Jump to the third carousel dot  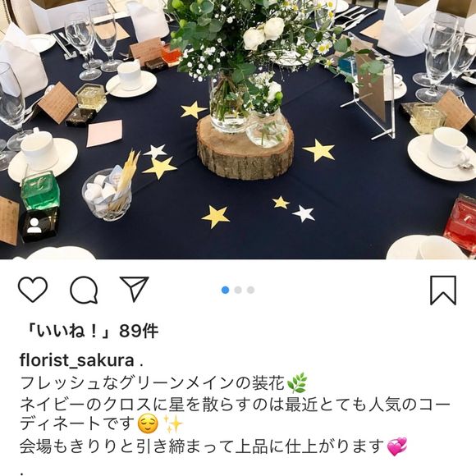click(x=250, y=290)
